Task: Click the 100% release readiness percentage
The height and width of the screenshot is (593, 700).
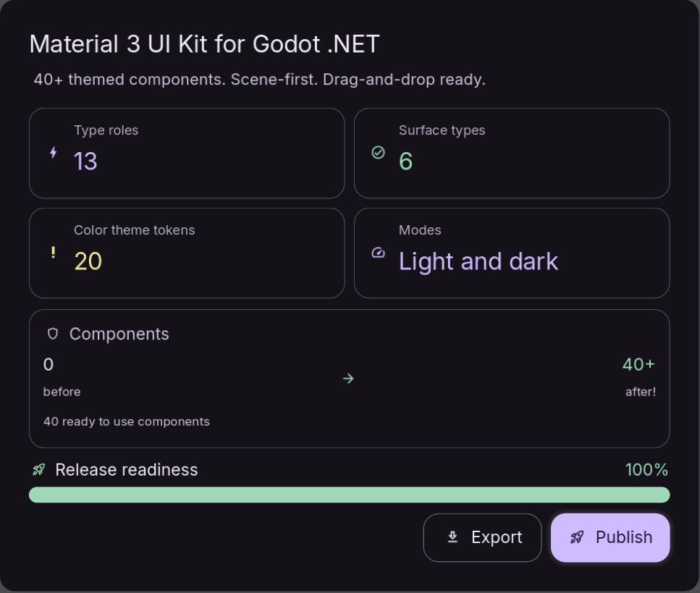Action: tap(646, 470)
